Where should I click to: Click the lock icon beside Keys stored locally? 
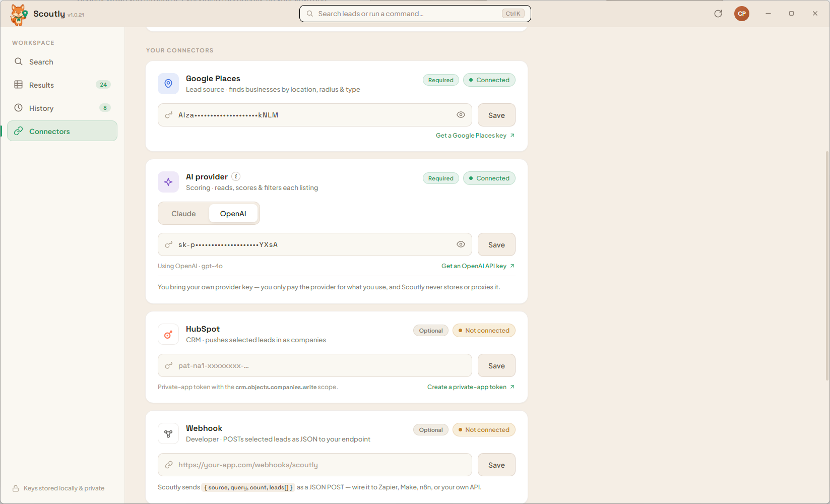tap(16, 488)
